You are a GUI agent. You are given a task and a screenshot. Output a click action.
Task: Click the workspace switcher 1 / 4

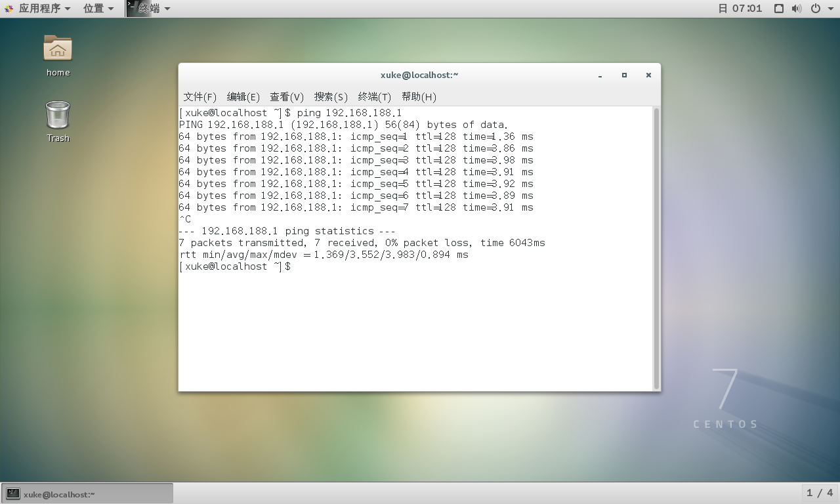click(820, 492)
